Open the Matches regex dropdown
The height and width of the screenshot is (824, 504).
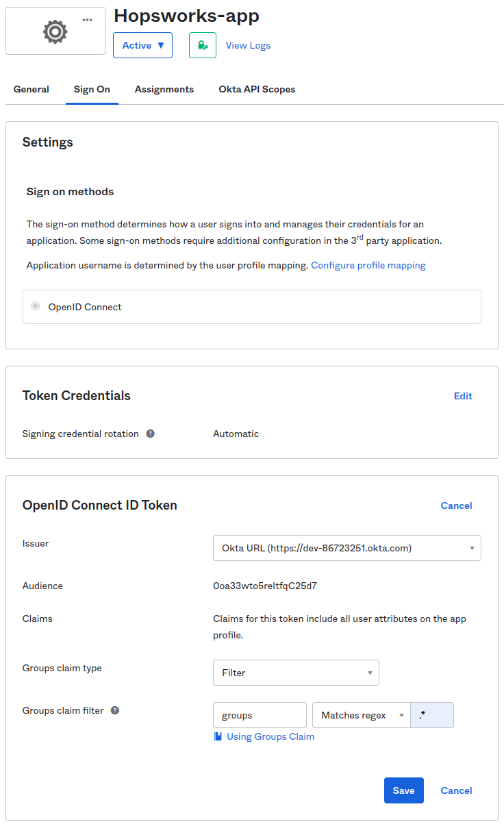tap(361, 715)
